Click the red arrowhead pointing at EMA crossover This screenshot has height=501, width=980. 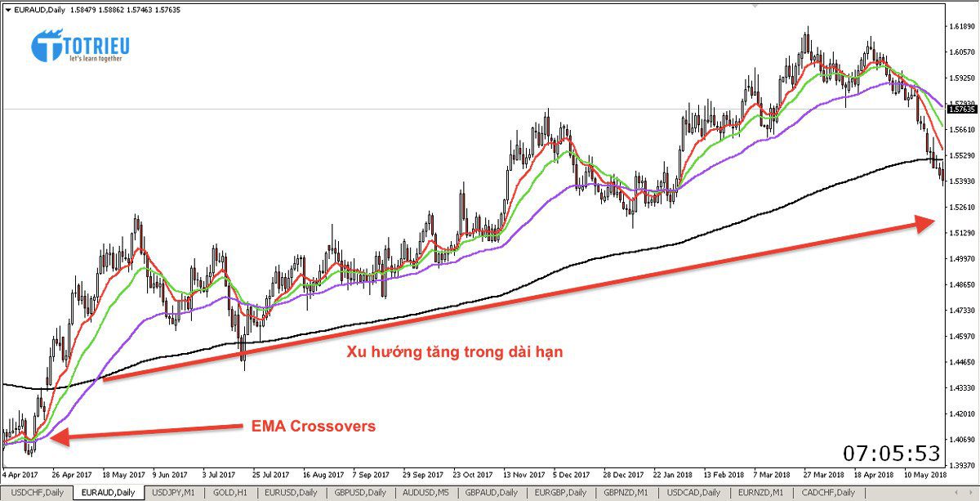[x=59, y=438]
